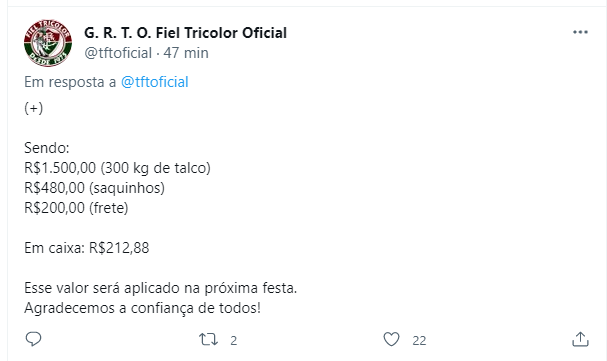The width and height of the screenshot is (607, 361).
Task: Click the "Em resposta a" reply label
Action: 70,82
